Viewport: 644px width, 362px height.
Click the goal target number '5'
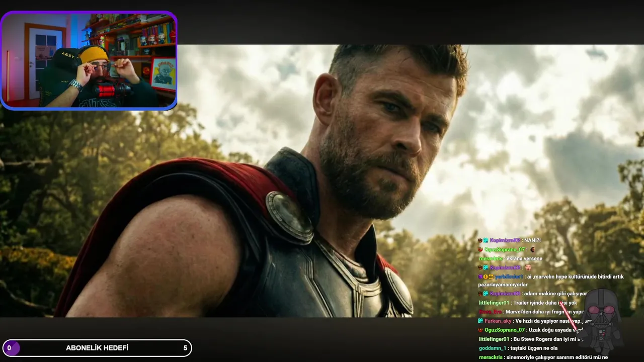coord(185,348)
